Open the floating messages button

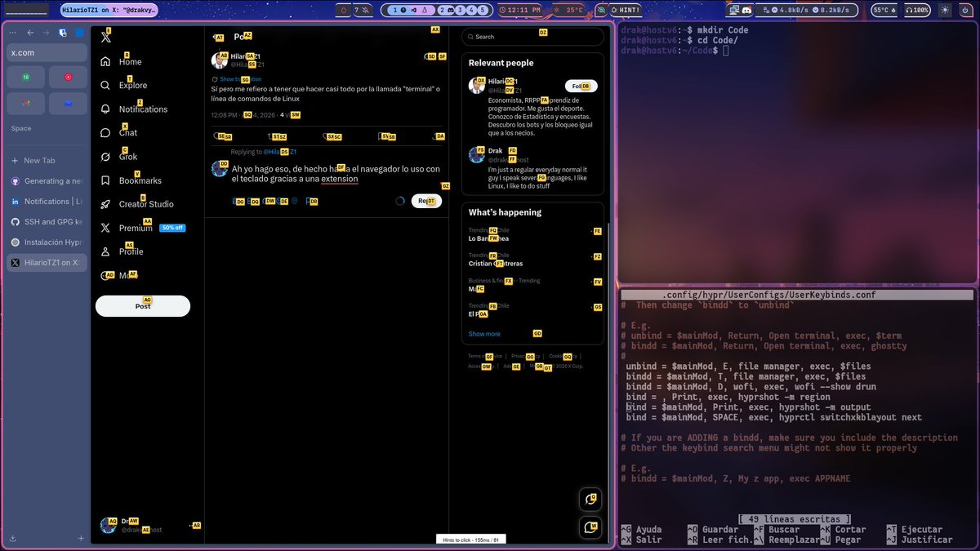pyautogui.click(x=590, y=527)
